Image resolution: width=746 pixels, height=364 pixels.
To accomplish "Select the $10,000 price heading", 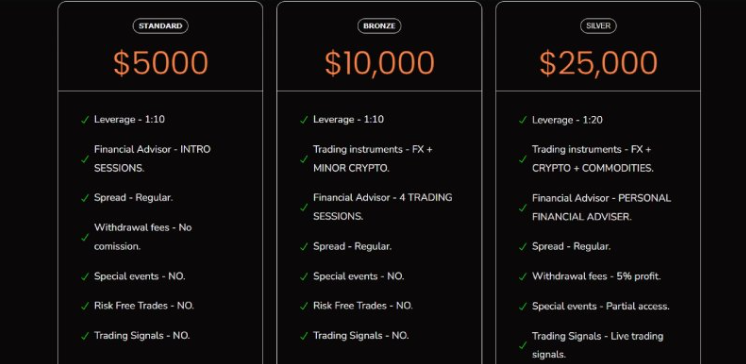I will [379, 63].
